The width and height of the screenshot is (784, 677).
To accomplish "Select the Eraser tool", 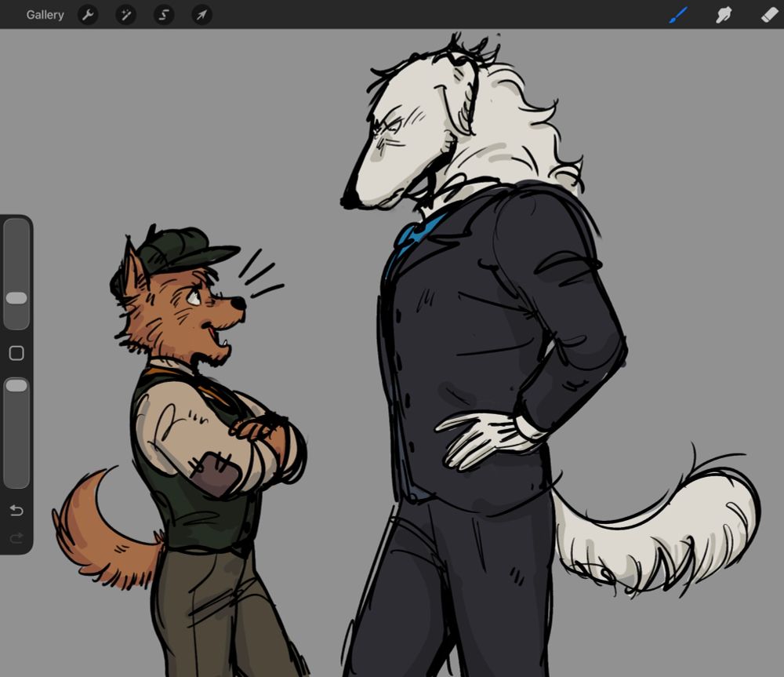I will tap(769, 15).
